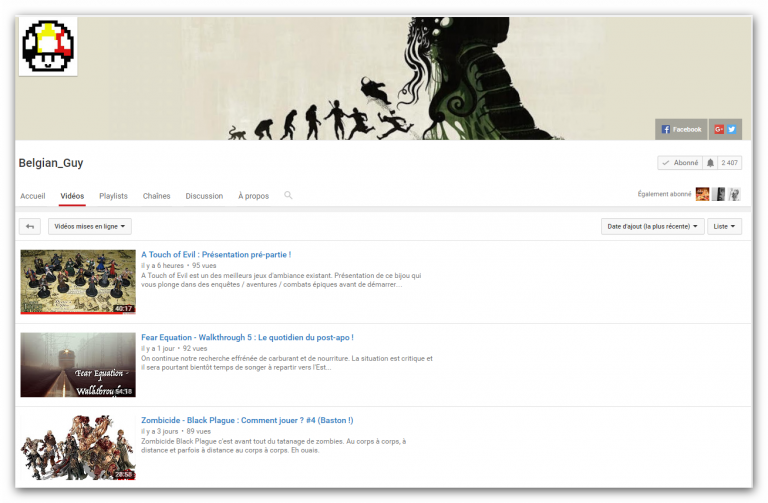Click the Fear Equation train thumbnail
The image size is (768, 503).
point(78,365)
